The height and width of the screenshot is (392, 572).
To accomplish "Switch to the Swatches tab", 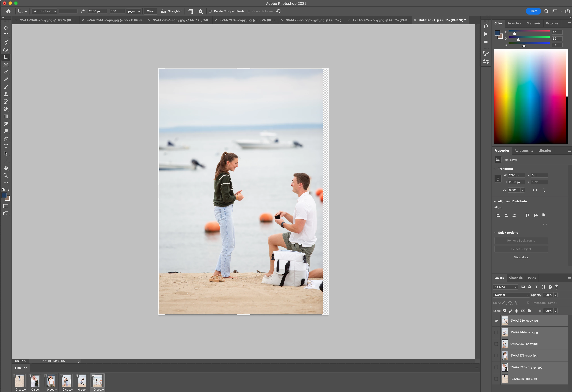I will coord(514,23).
